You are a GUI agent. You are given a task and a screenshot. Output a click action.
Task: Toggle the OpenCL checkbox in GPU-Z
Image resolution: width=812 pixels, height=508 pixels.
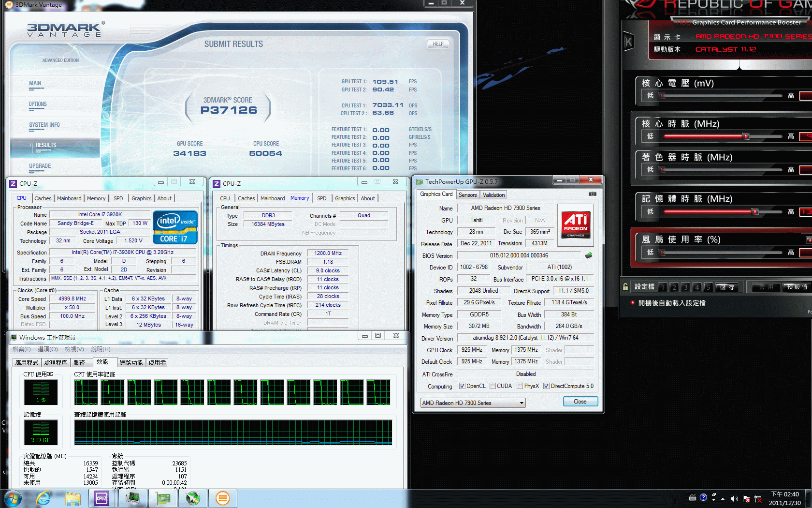tap(462, 386)
